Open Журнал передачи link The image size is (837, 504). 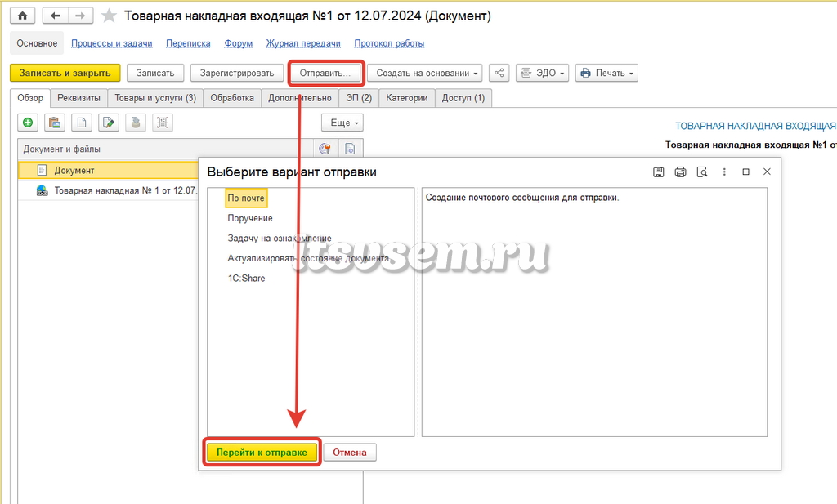click(303, 44)
